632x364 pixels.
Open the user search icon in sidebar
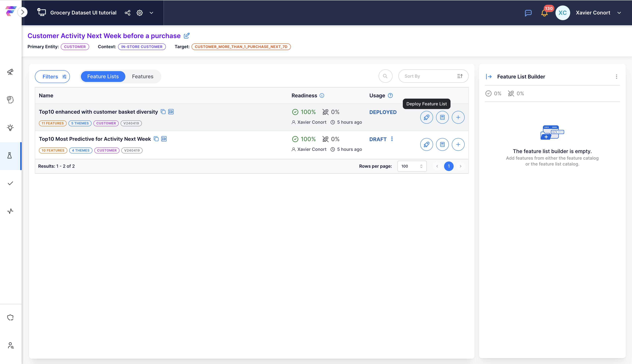pos(10,345)
